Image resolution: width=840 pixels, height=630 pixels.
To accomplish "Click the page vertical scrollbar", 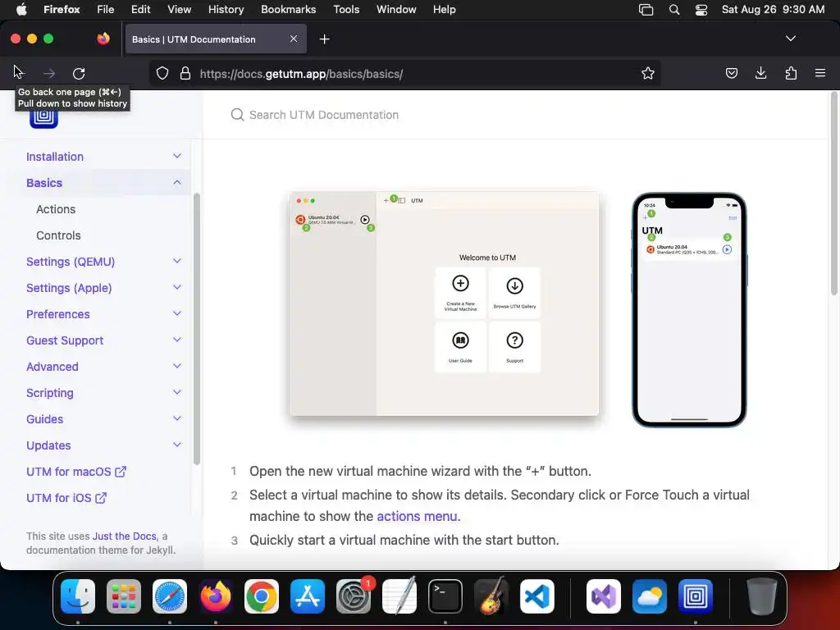I will click(833, 194).
